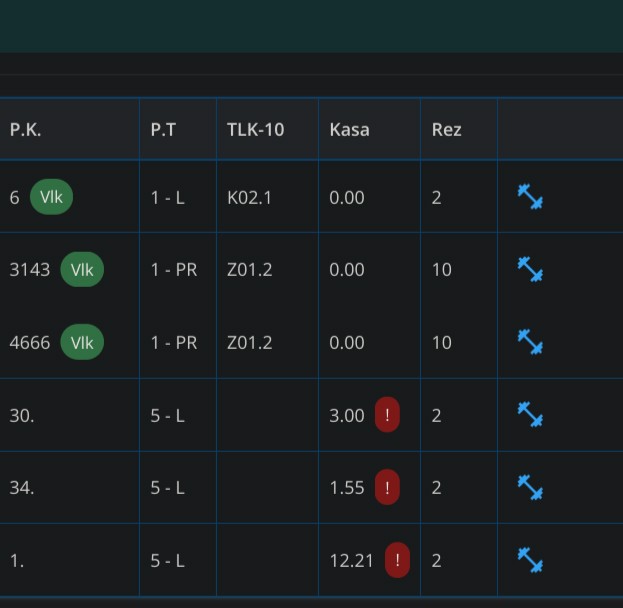Viewport: 623px width, 608px height.
Task: Click the red warning badge next to 1.55
Action: pos(387,487)
